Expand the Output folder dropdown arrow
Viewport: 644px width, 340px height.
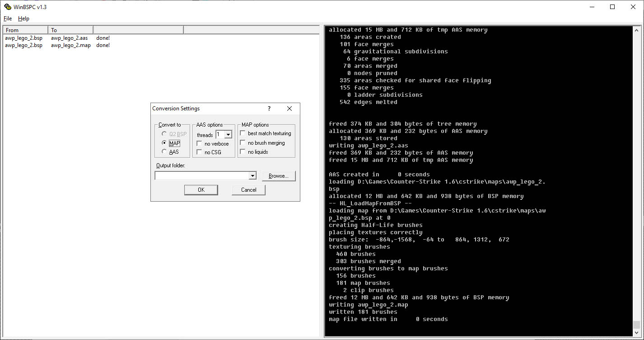tap(252, 176)
